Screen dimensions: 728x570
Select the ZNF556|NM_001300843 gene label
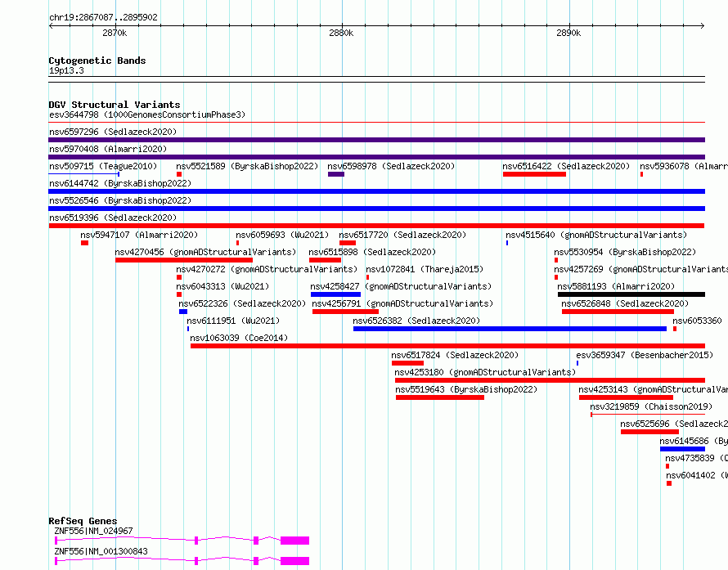(101, 551)
